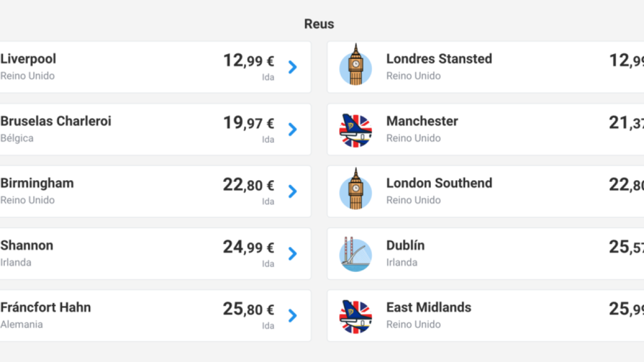Screen dimensions: 644x362
Task: Click the Ida label under Birmingham's price
Action: [268, 201]
